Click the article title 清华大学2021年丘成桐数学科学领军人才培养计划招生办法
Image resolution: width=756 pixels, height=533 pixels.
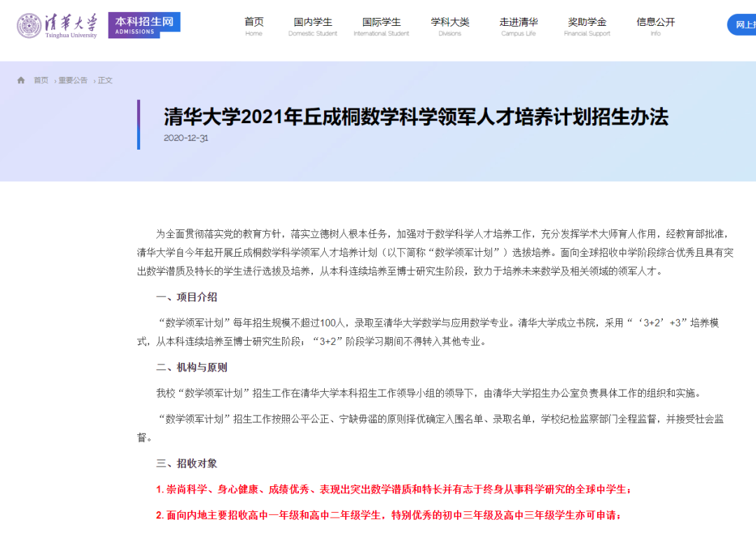[416, 117]
